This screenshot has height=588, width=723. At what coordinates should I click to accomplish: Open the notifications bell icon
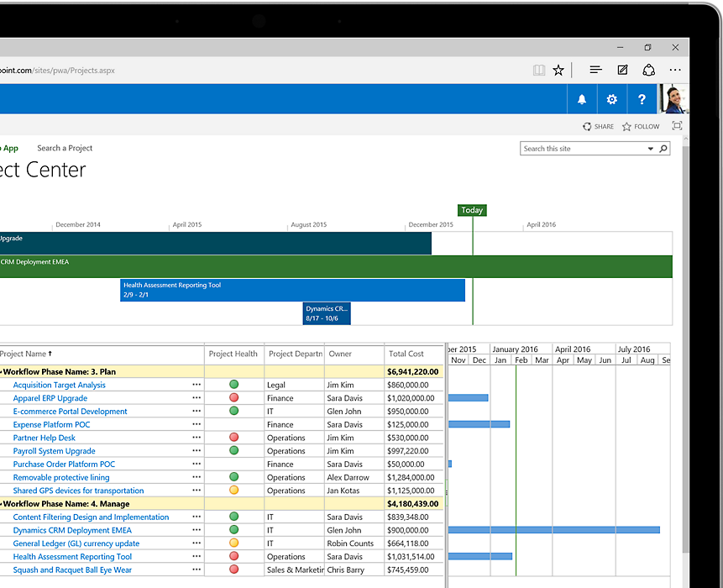(582, 99)
